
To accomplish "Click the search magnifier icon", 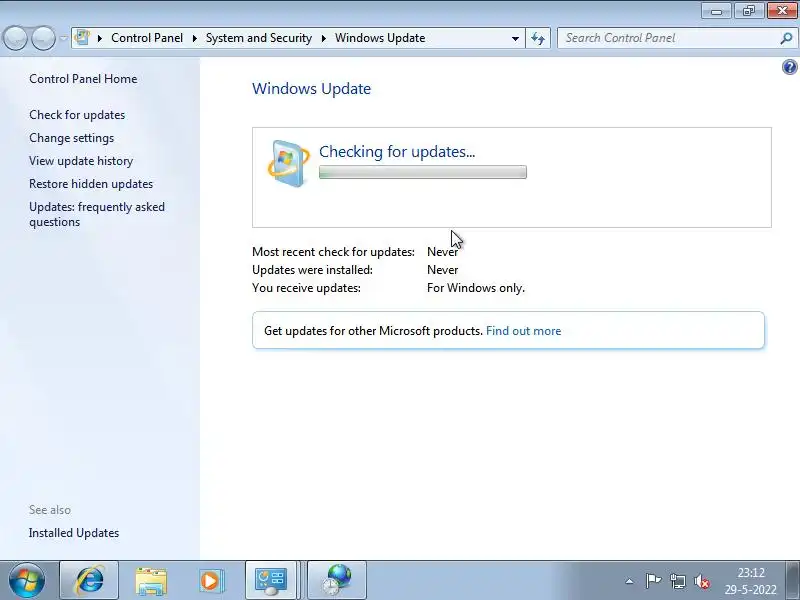I will pos(786,38).
